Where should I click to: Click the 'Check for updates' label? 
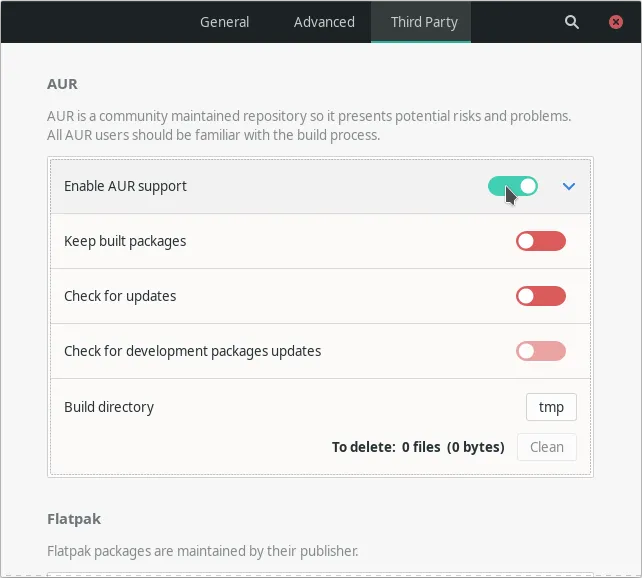(x=120, y=296)
